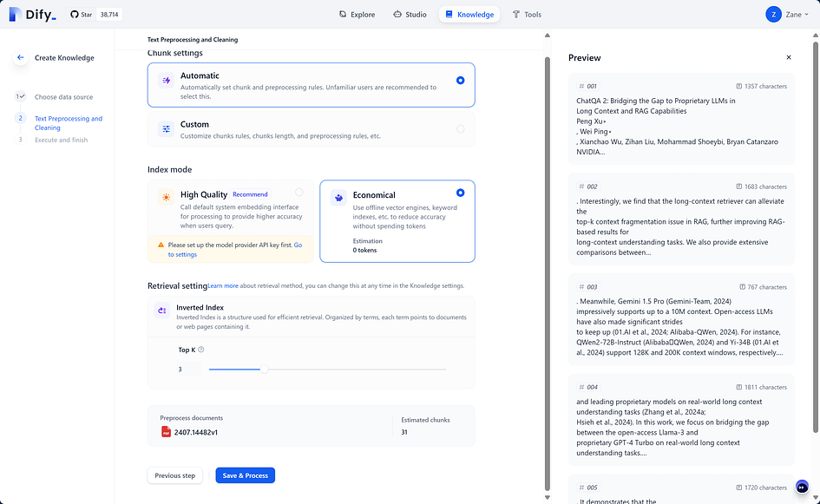Click the High Quality sun icon
The height and width of the screenshot is (504, 820).
(167, 197)
